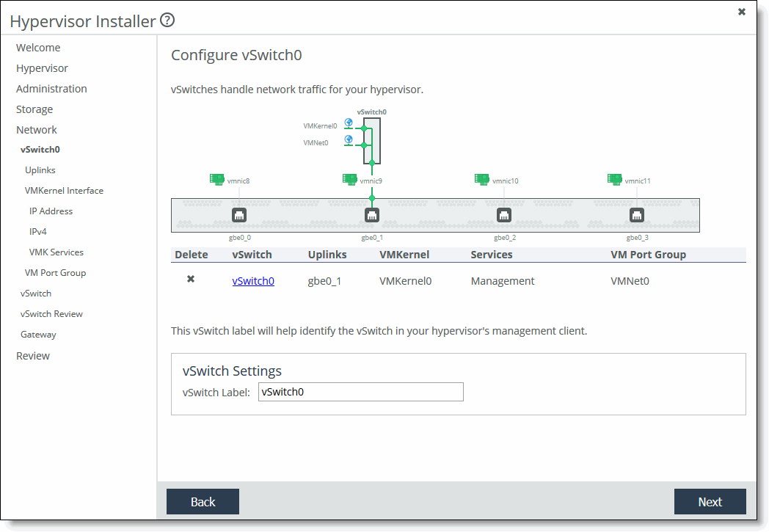Image resolution: width=769 pixels, height=532 pixels.
Task: Open the Welcome step in sidebar
Action: [38, 48]
